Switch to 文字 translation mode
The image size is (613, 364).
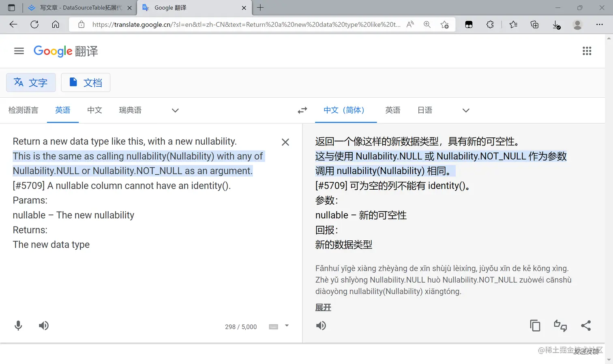pyautogui.click(x=31, y=83)
